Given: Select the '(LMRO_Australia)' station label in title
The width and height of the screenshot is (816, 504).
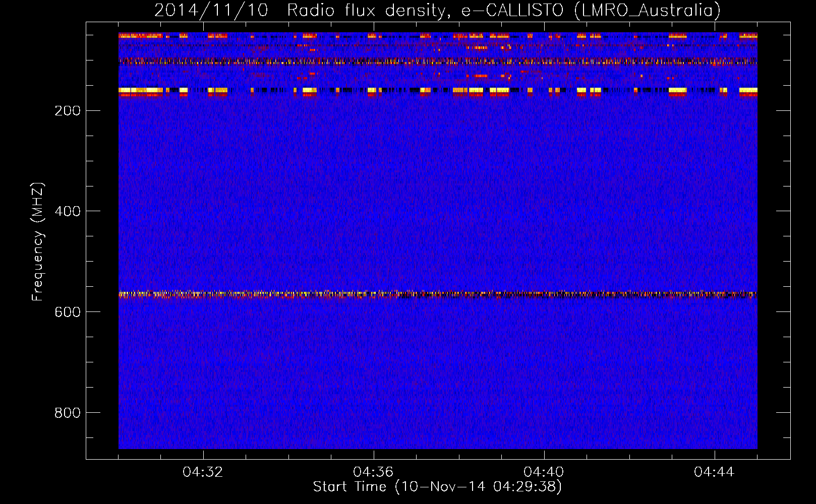Looking at the screenshot, I should click(647, 11).
